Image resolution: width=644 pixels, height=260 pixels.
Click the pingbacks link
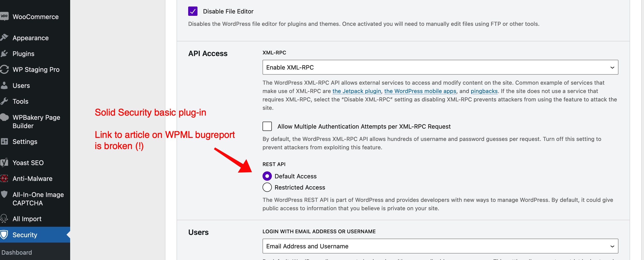484,91
